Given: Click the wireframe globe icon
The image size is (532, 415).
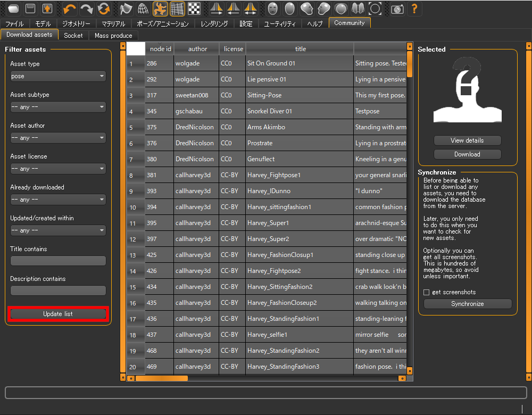Looking at the screenshot, I should point(142,9).
